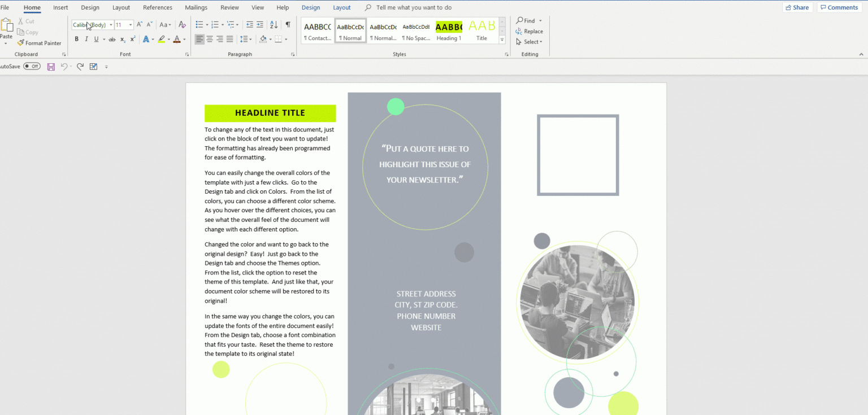This screenshot has width=868, height=415.
Task: Open the text highlight color picker
Action: pyautogui.click(x=168, y=39)
